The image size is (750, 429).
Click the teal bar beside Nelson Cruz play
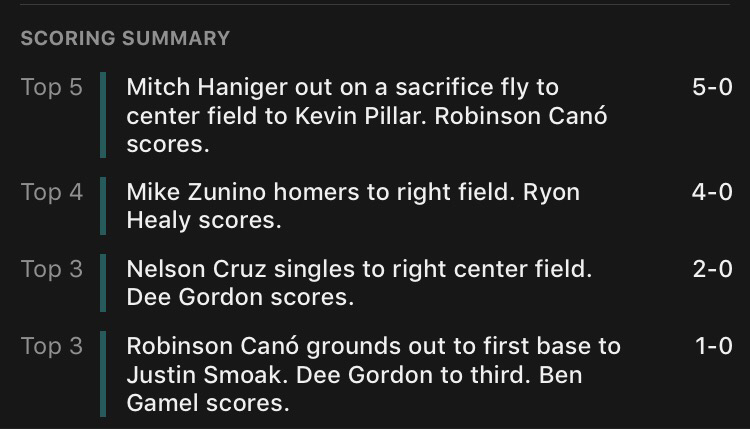coord(103,283)
